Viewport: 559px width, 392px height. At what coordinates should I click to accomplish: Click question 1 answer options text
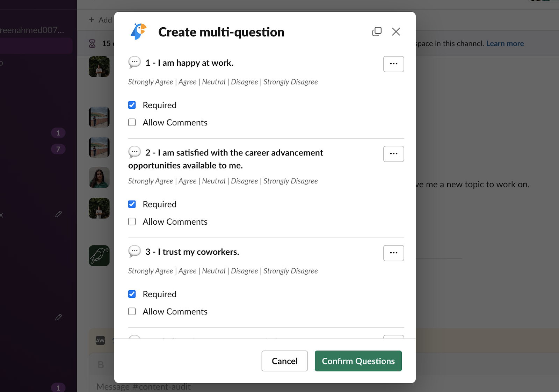[x=223, y=82]
